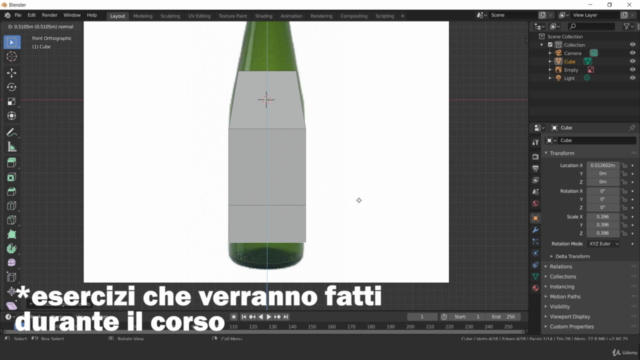
Task: Select the Edge Slide tool
Action: 12,277
